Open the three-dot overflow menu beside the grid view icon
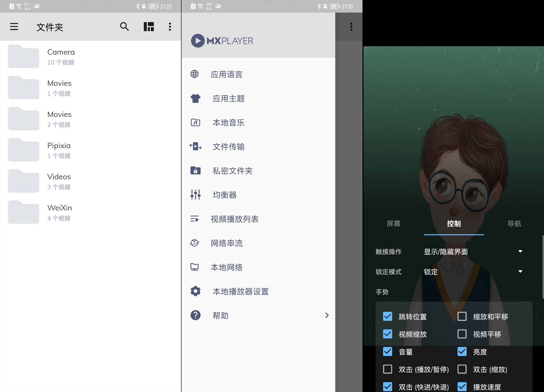This screenshot has height=392, width=544. click(x=170, y=27)
